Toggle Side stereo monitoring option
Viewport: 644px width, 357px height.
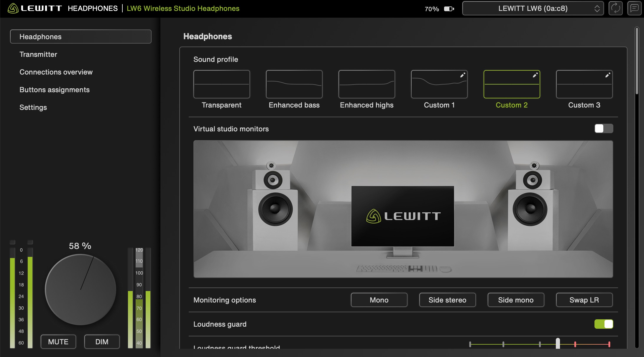(447, 300)
